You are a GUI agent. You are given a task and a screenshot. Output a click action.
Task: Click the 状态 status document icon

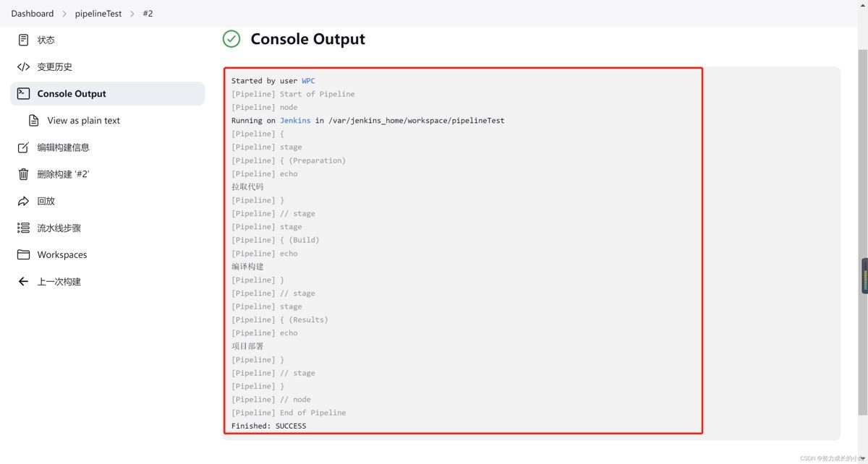24,40
